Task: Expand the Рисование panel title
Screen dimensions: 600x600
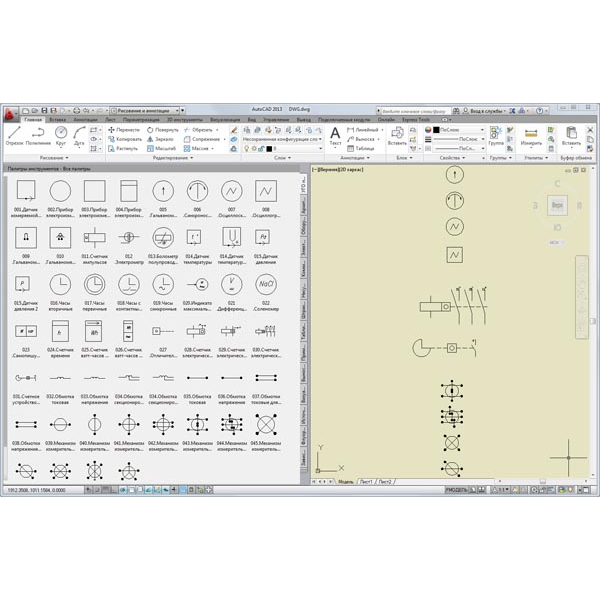Action: 54,158
